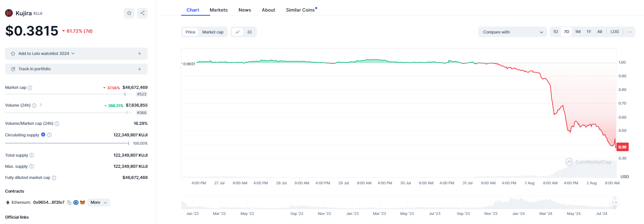Screen dimensions: 644x224
Task: Click the plus icon on Add to watlist row
Action: 139,54
